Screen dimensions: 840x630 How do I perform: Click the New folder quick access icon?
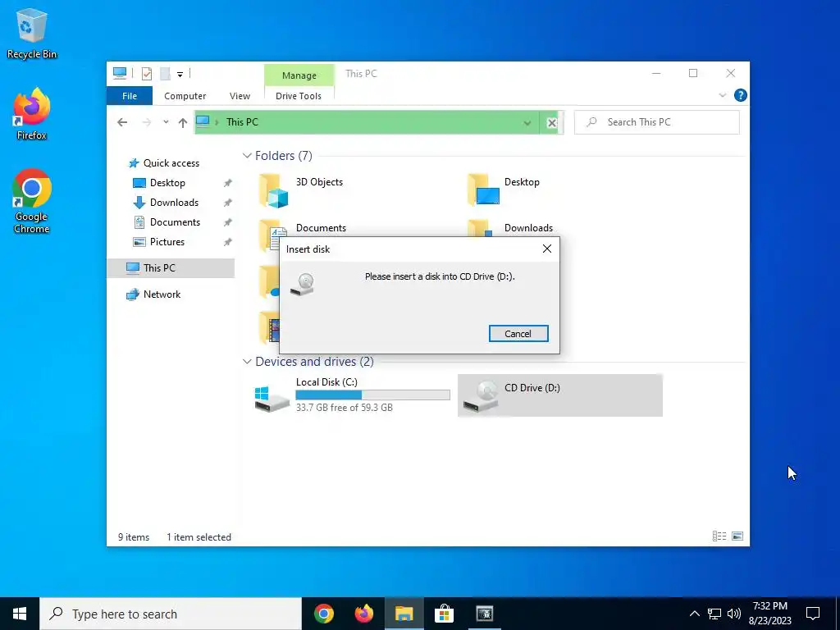165,73
